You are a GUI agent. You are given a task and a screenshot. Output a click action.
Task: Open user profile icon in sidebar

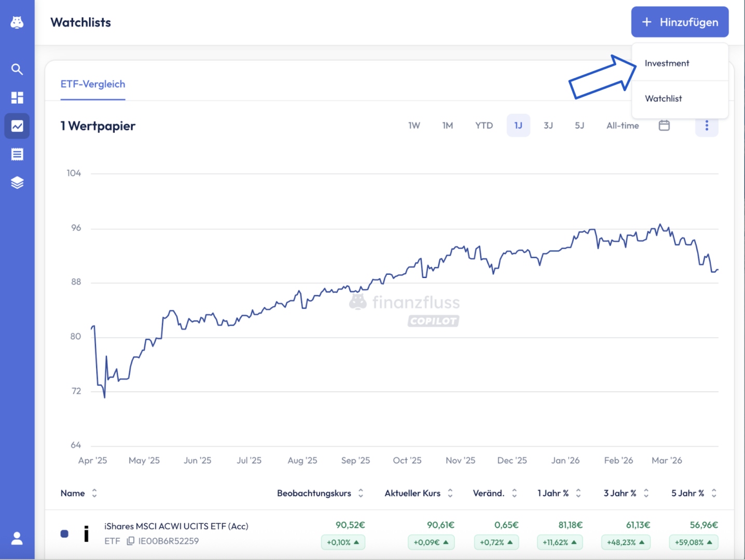(17, 538)
